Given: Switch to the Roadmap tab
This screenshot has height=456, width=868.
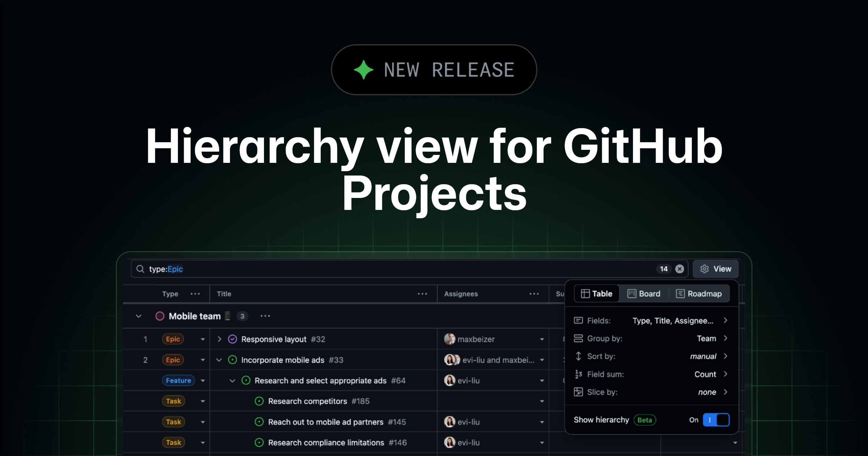Looking at the screenshot, I should click(x=699, y=294).
